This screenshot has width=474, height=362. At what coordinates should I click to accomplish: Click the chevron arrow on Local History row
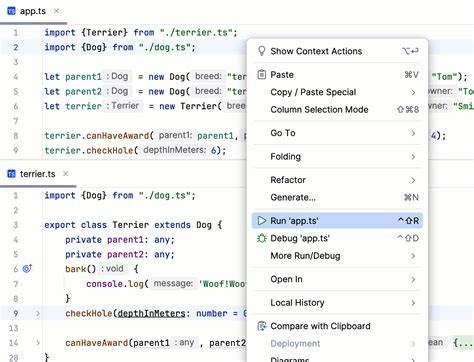click(413, 303)
